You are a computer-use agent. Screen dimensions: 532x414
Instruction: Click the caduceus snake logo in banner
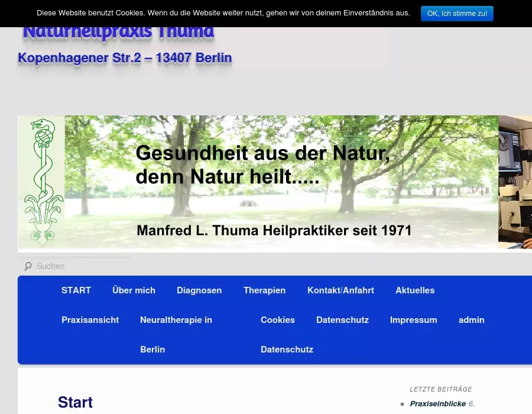(x=42, y=182)
